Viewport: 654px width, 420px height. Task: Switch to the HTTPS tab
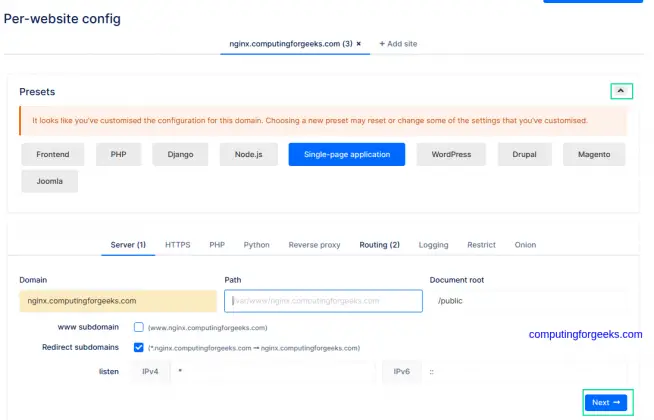(x=177, y=245)
